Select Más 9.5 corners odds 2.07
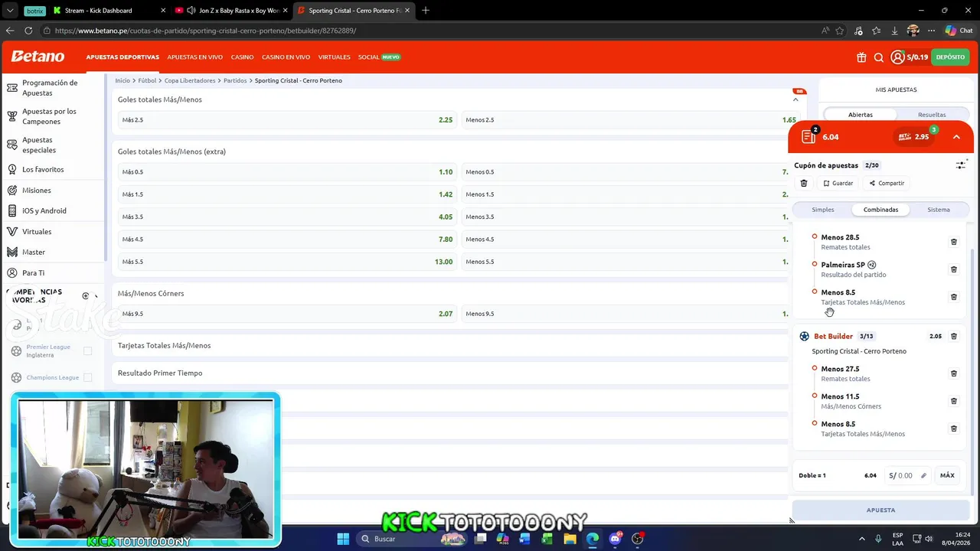This screenshot has height=551, width=980. pyautogui.click(x=287, y=314)
